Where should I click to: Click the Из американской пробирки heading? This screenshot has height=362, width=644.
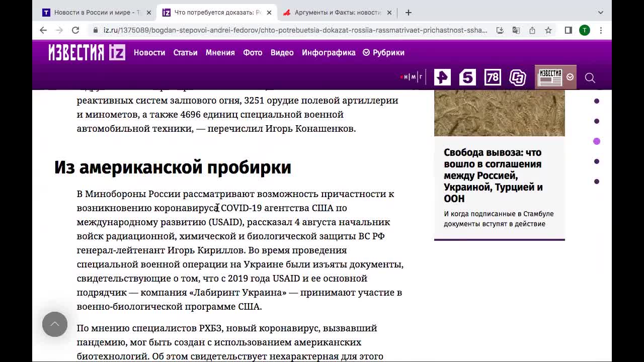point(173,167)
